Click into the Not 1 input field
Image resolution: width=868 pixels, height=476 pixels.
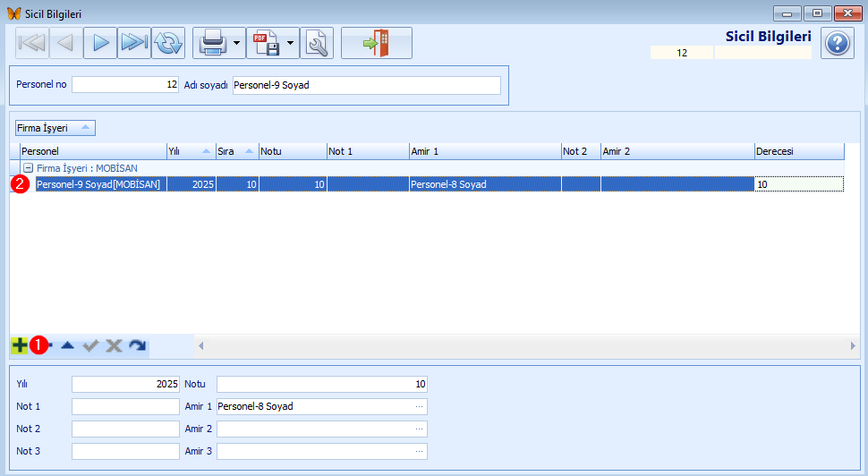pyautogui.click(x=125, y=406)
